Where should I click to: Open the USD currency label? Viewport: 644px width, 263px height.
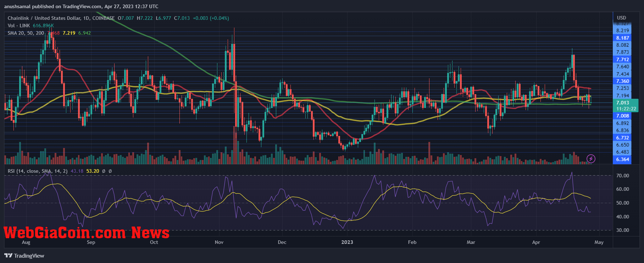(622, 18)
